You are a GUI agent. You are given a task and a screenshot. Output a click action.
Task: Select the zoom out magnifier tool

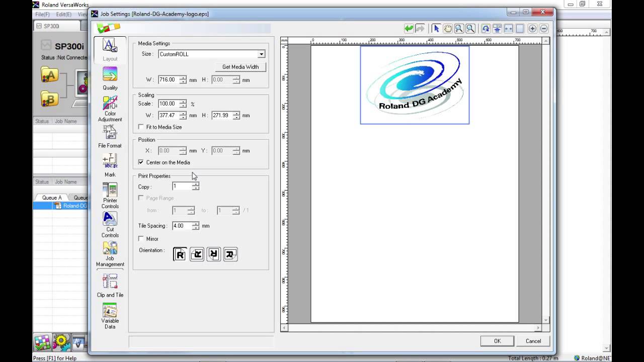(x=470, y=29)
